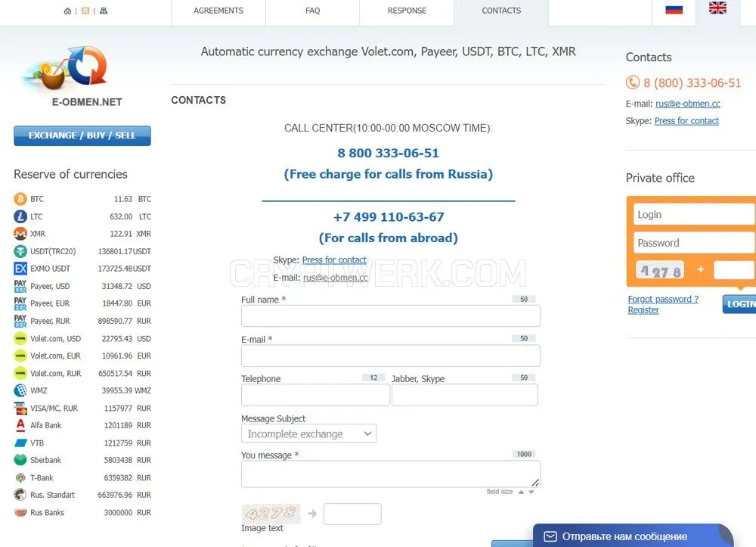
Task: Click the Volet.com RUR icon
Action: 20,373
